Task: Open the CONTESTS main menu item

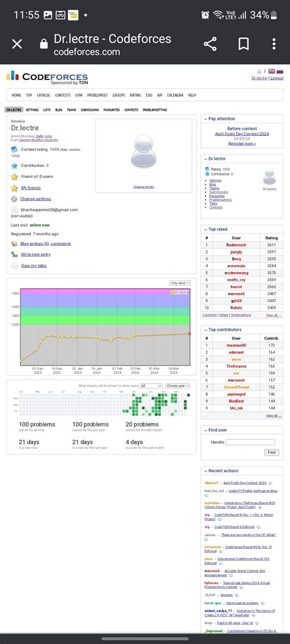Action: coord(63,95)
